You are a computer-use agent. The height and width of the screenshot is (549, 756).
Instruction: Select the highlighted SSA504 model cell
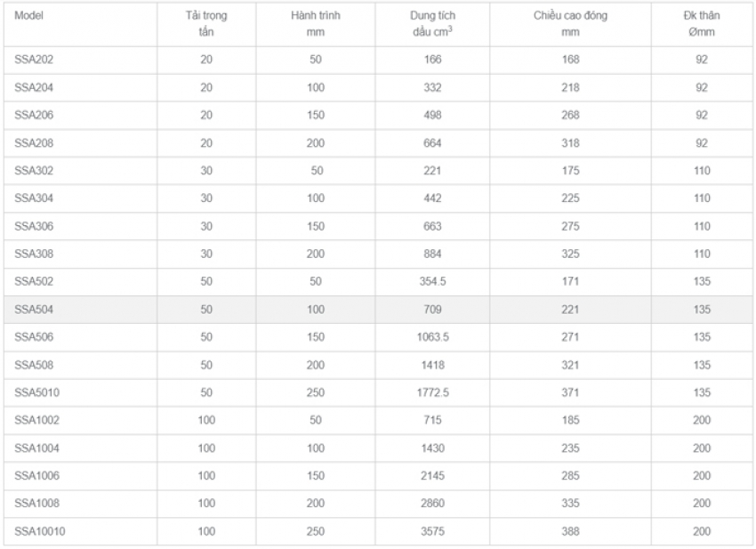pyautogui.click(x=30, y=310)
